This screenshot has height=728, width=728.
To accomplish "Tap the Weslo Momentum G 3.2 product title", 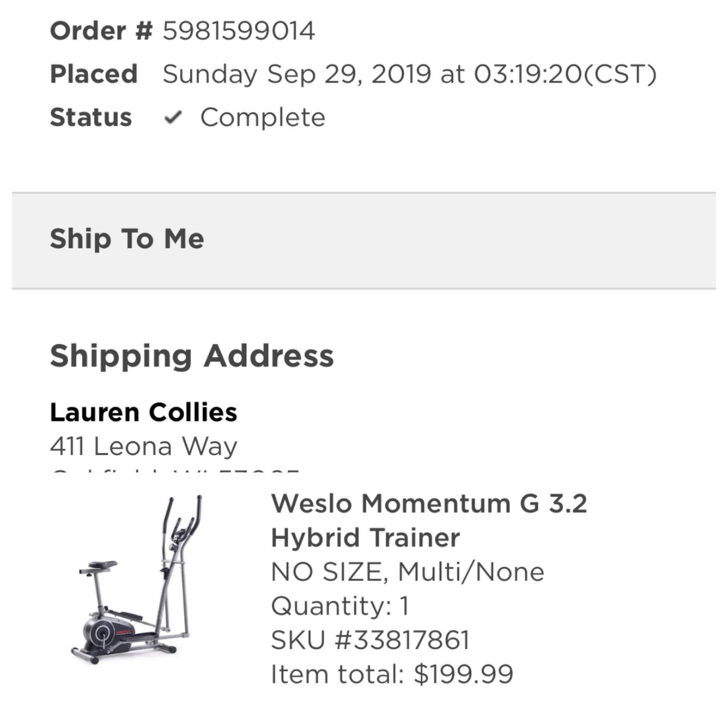I will coord(429,520).
